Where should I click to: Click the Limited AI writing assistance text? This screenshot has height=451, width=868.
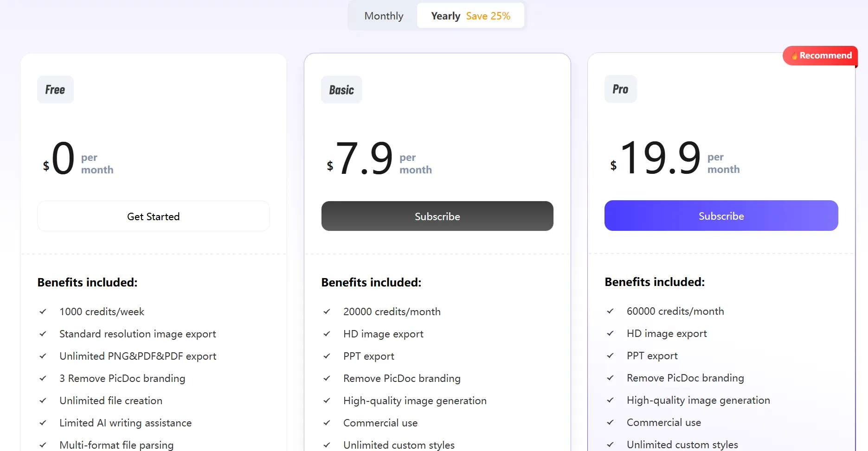coord(125,423)
